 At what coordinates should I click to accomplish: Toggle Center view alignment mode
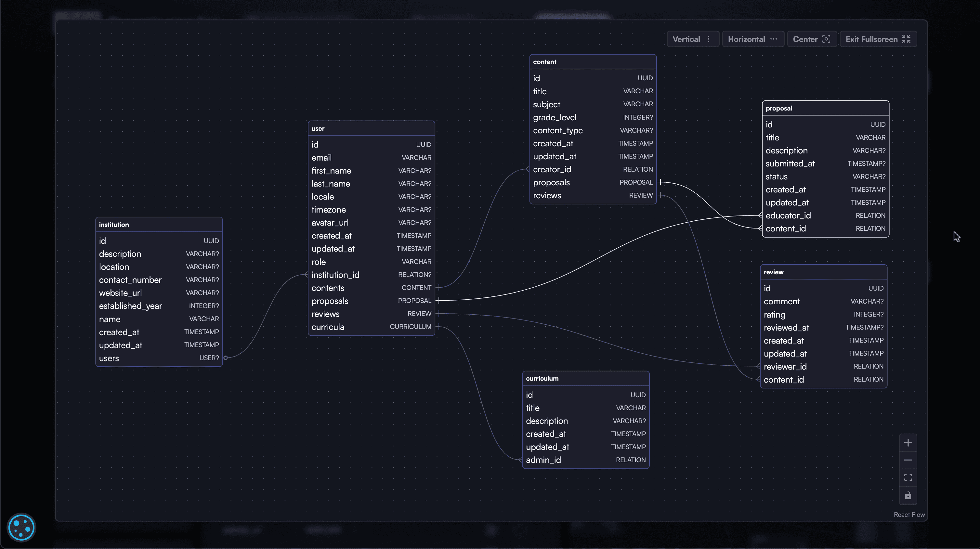coord(811,39)
